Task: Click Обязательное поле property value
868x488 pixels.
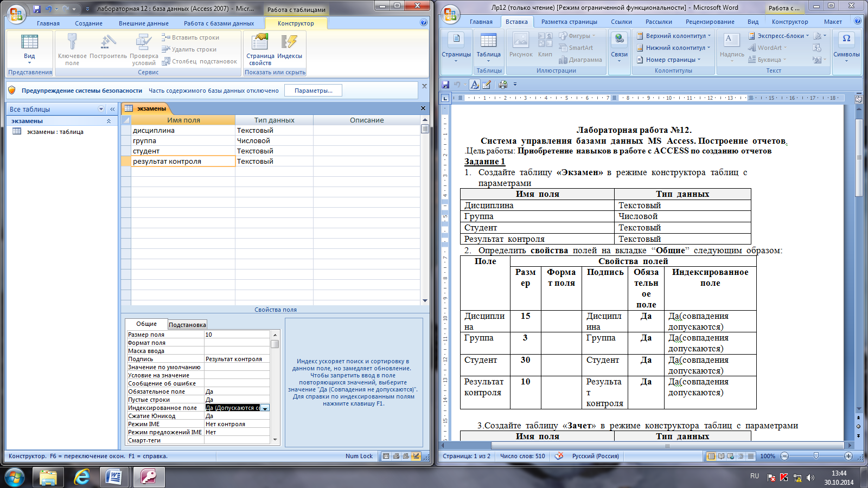Action: click(237, 391)
